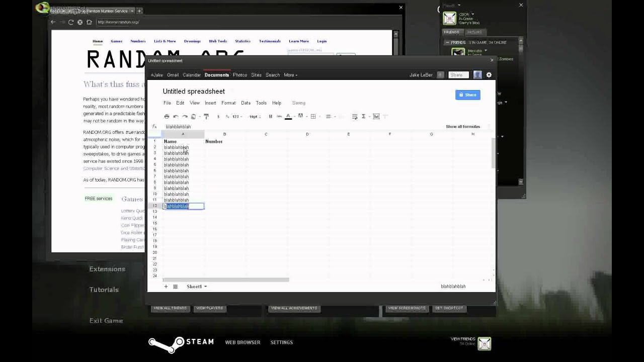Open Photos link in Google bar
This screenshot has width=644, height=362.
(x=240, y=75)
